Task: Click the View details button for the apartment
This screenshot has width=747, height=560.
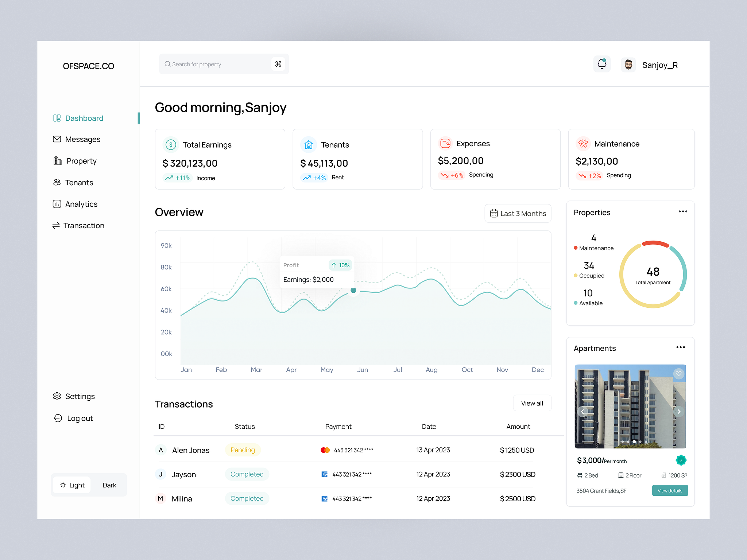Action: (x=670, y=490)
